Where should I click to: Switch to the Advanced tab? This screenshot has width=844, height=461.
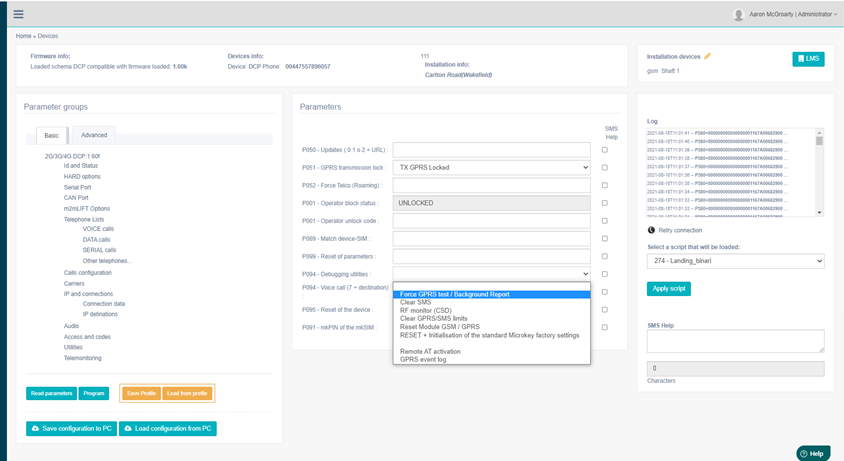coord(94,135)
